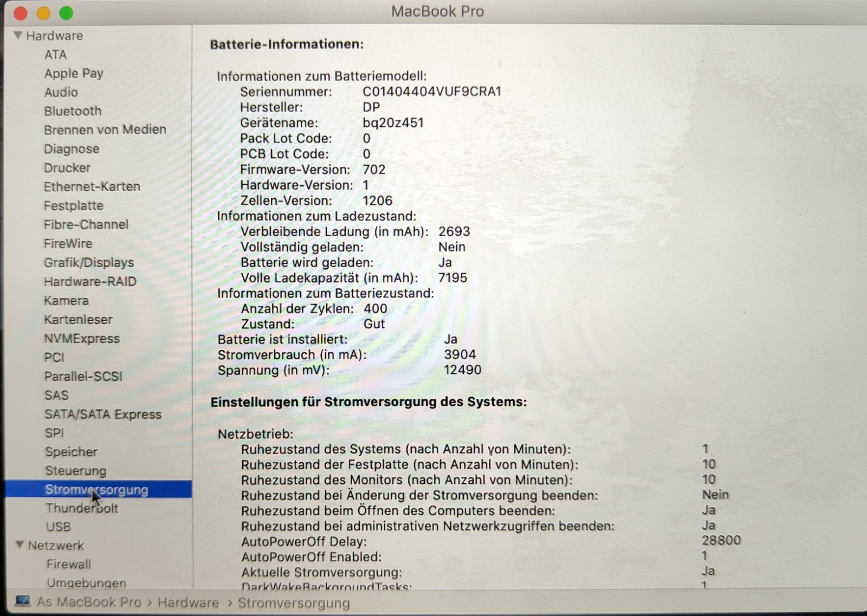Select ATA in the sidebar
The image size is (867, 616).
[55, 55]
